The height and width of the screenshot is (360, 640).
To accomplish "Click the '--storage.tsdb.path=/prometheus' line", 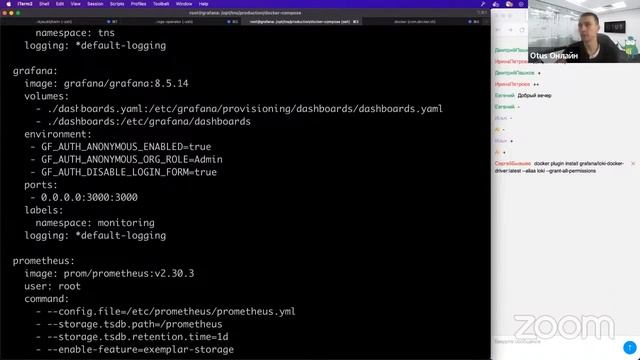I will pos(129,324).
